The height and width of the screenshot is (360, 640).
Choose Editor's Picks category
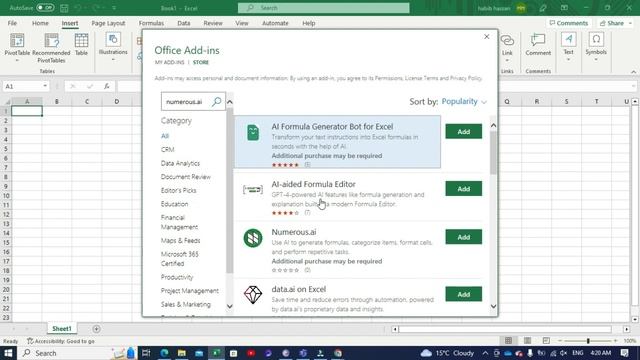(x=178, y=191)
